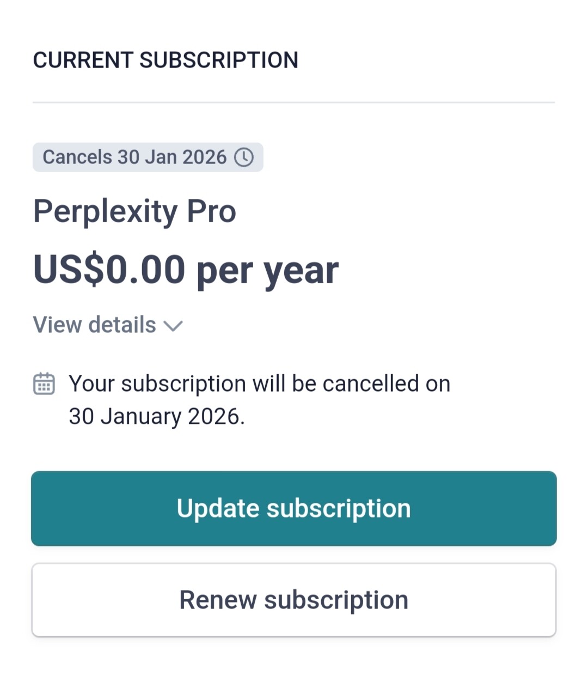Select the Perplexity Pro plan name

(134, 211)
